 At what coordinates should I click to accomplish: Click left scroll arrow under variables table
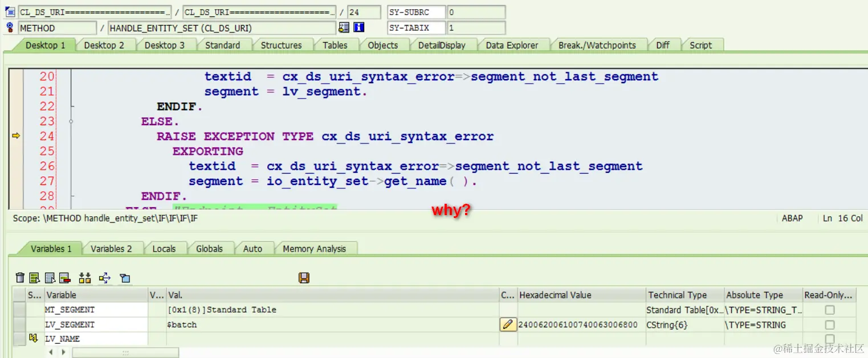50,352
